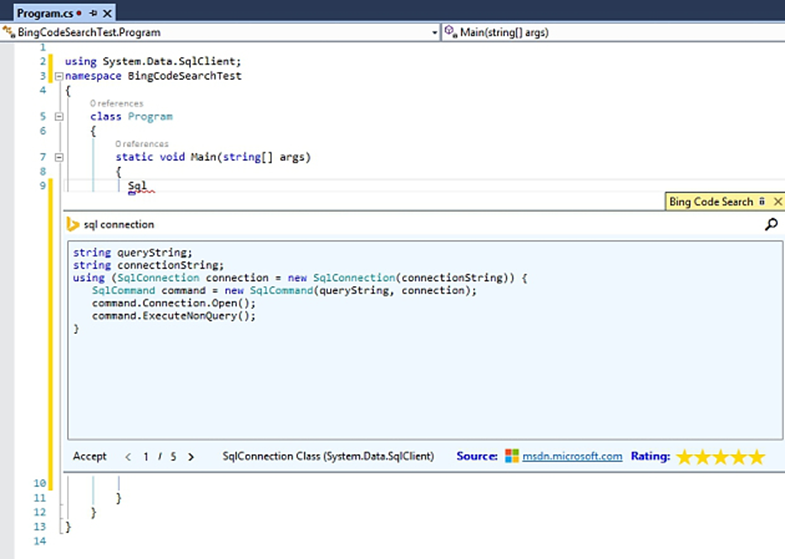785x559 pixels.
Task: Click the result counter '1 / 5'
Action: [159, 457]
